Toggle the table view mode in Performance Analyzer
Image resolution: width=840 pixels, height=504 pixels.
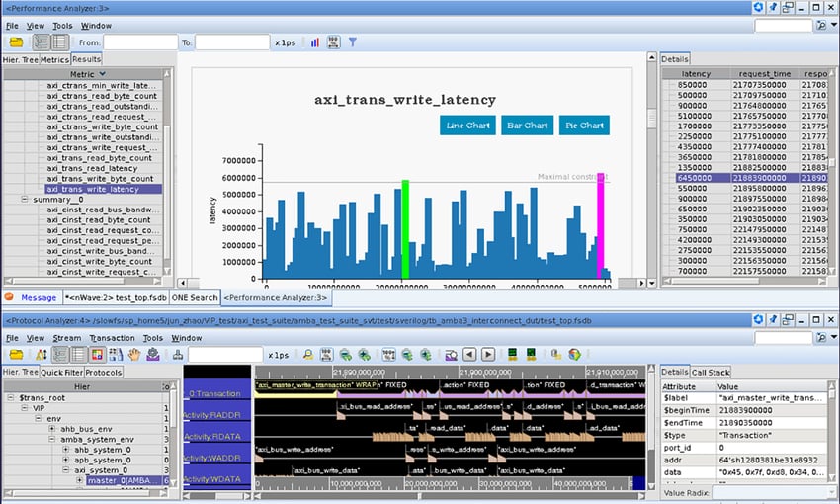click(x=60, y=42)
